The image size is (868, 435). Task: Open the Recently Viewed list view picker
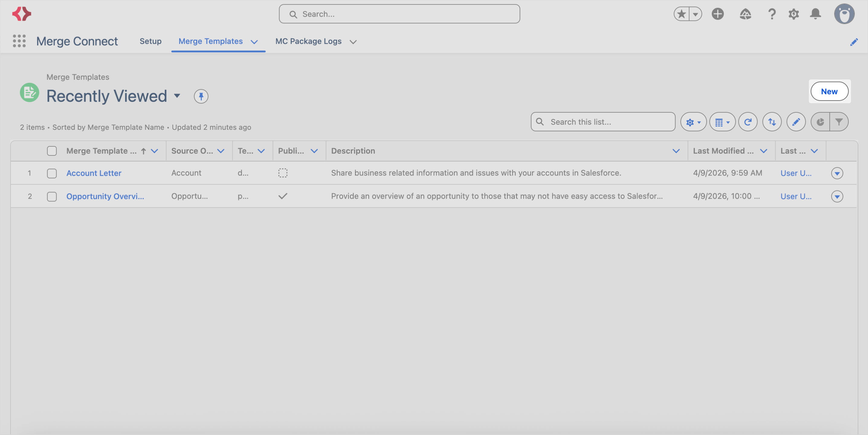pos(177,96)
